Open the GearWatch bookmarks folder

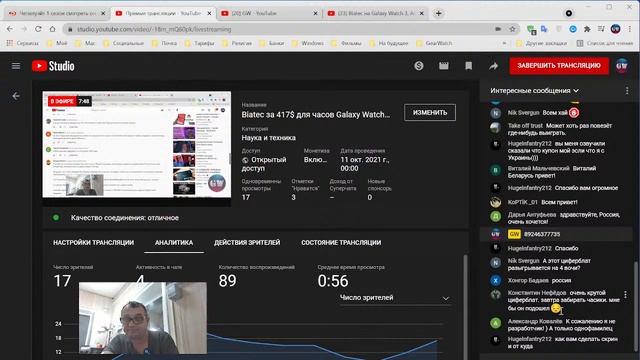(x=435, y=43)
